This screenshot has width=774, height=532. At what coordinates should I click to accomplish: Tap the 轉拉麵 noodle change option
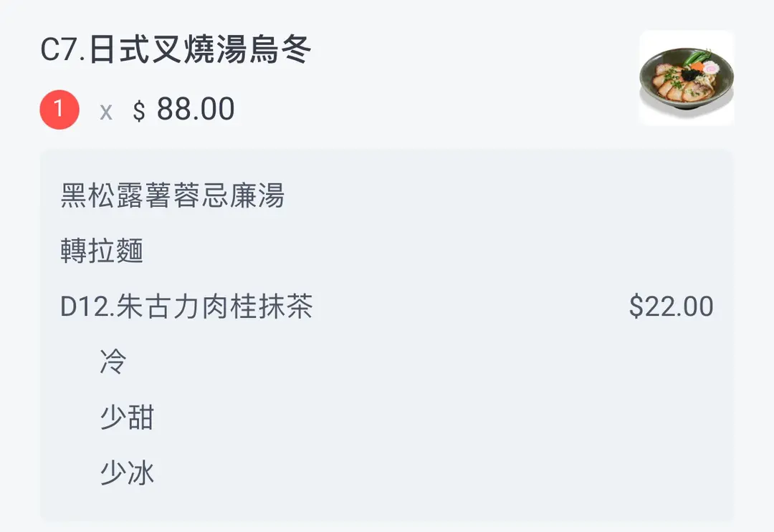(102, 251)
